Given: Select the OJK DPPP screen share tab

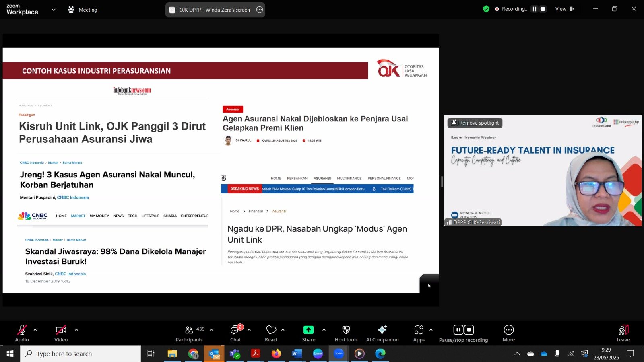Looking at the screenshot, I should [x=215, y=10].
